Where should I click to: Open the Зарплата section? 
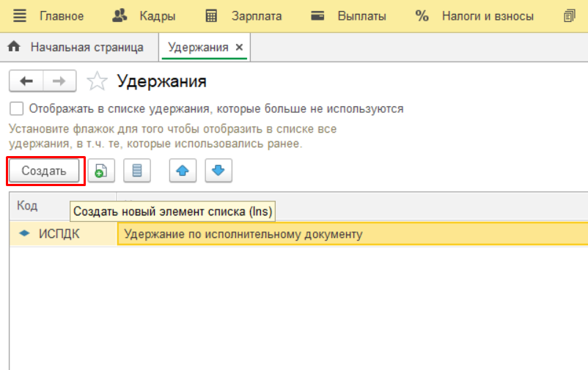point(243,16)
